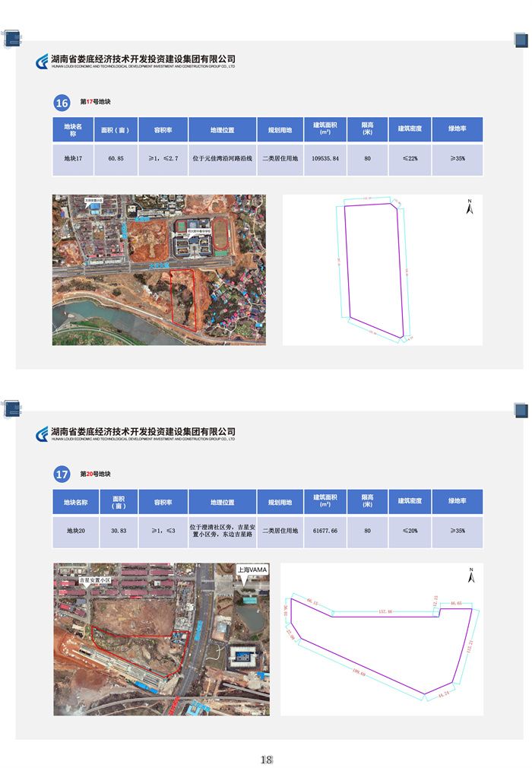This screenshot has height=768, width=532.
Task: Click 绿地率 header in plot 17 table
Action: (x=457, y=129)
